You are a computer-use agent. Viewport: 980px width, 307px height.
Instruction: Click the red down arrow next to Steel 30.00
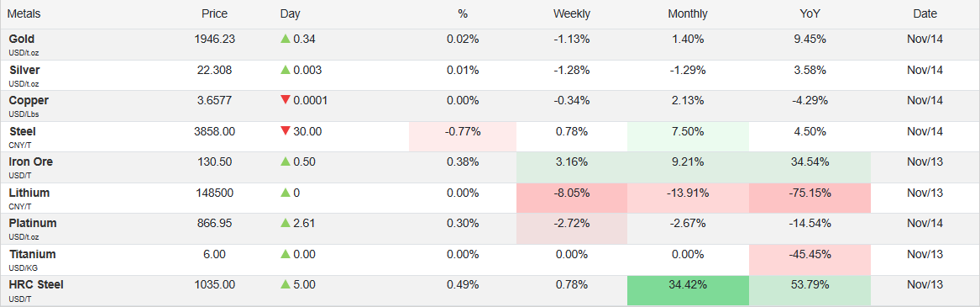pyautogui.click(x=285, y=131)
